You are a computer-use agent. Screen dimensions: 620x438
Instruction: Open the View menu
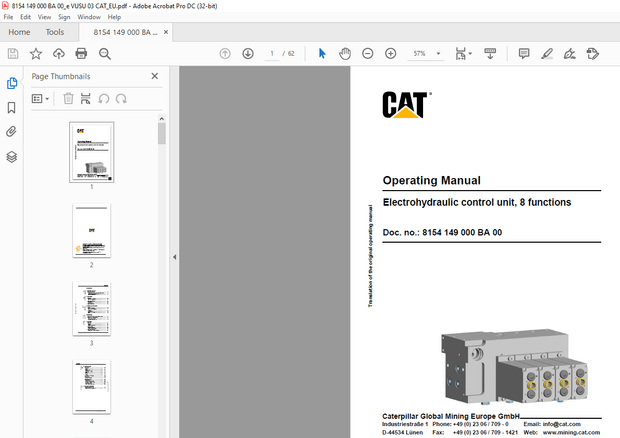[x=44, y=17]
